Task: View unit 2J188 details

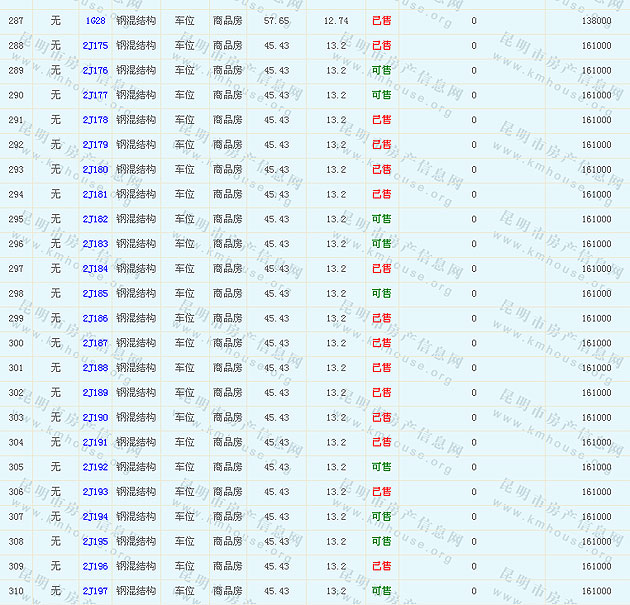Action: click(x=95, y=368)
